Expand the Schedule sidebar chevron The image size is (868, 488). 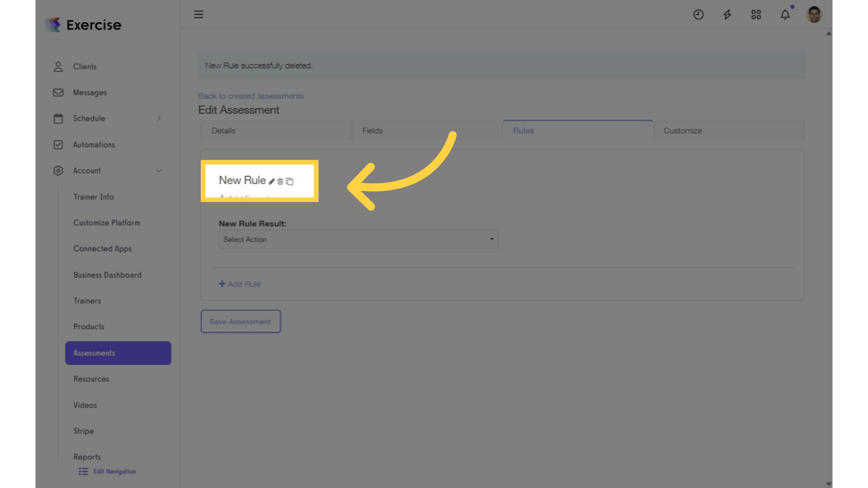[159, 118]
